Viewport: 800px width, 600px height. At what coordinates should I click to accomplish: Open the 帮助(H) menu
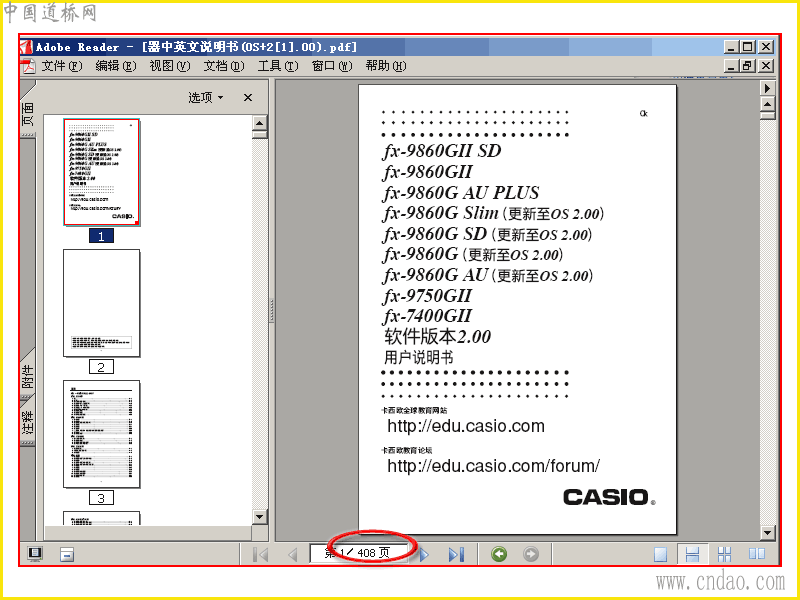386,66
